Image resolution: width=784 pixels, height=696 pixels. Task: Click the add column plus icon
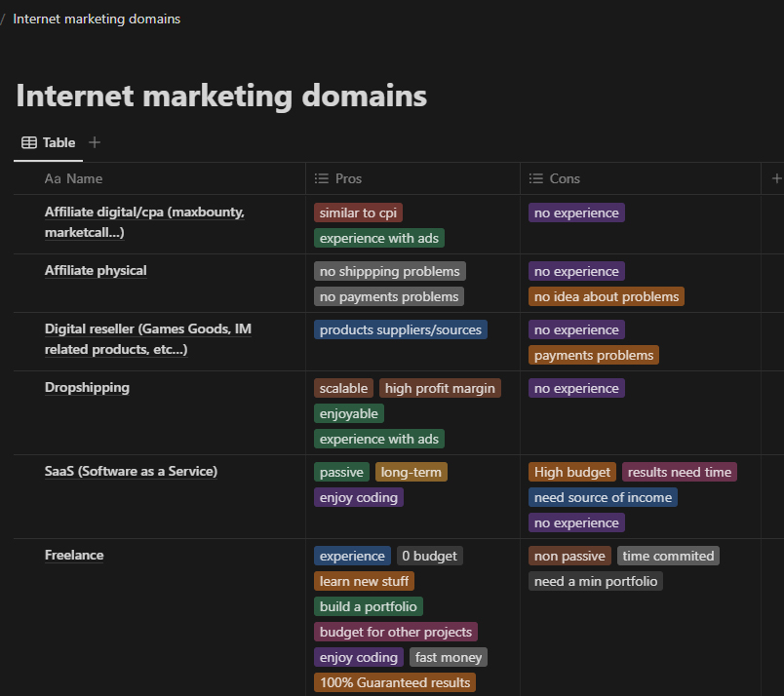[776, 178]
